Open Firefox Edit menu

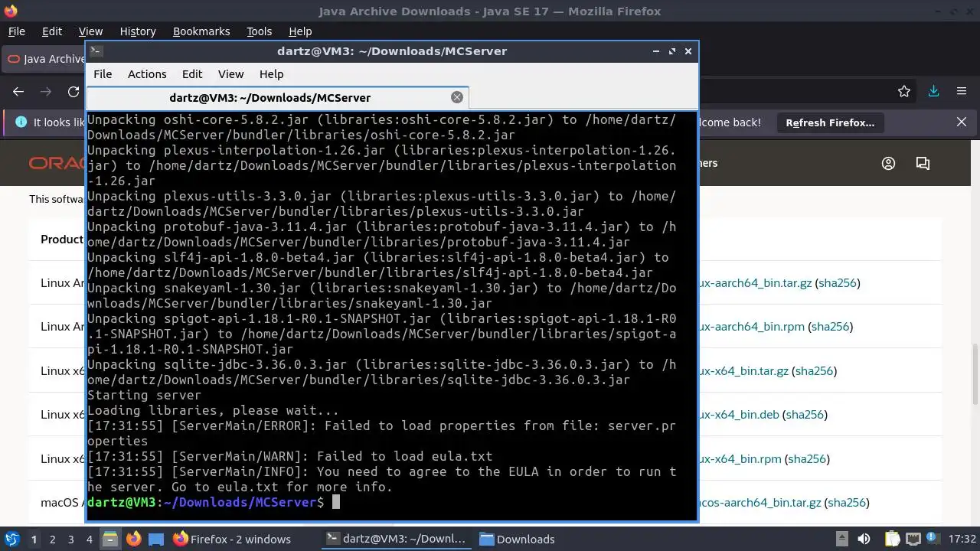(x=52, y=31)
